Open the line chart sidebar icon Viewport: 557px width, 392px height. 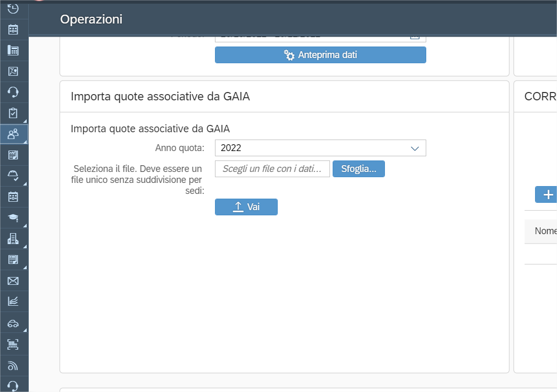(13, 301)
